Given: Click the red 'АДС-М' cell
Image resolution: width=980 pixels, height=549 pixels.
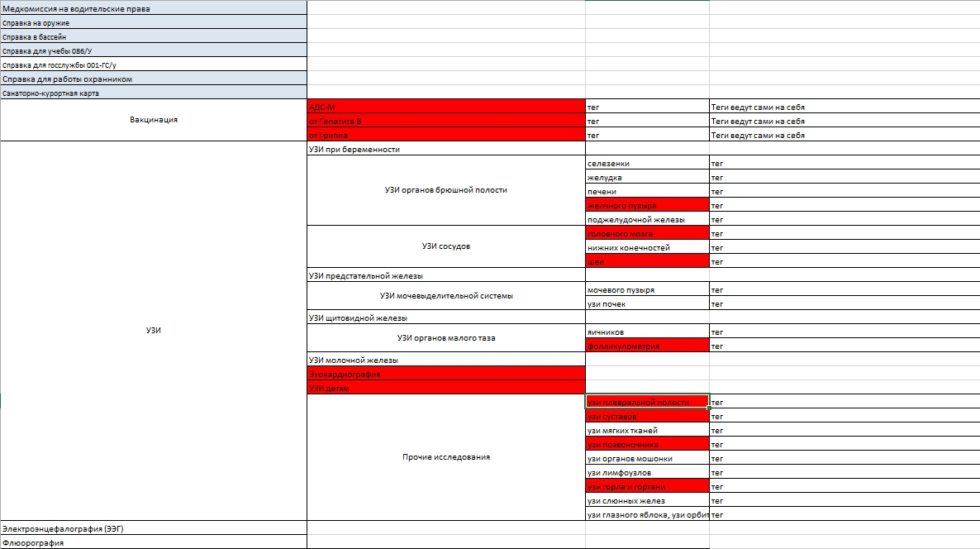Looking at the screenshot, I should pos(445,107).
